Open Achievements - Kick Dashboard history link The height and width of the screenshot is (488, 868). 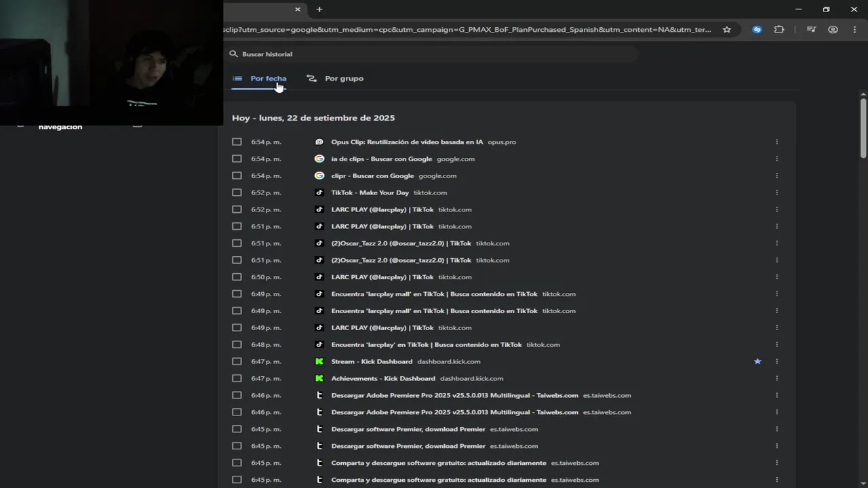(383, 378)
